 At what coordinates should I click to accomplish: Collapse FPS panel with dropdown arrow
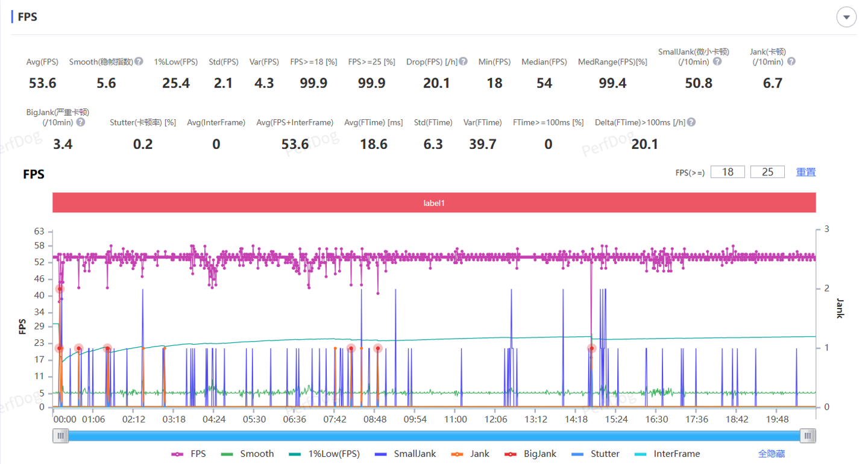click(846, 17)
